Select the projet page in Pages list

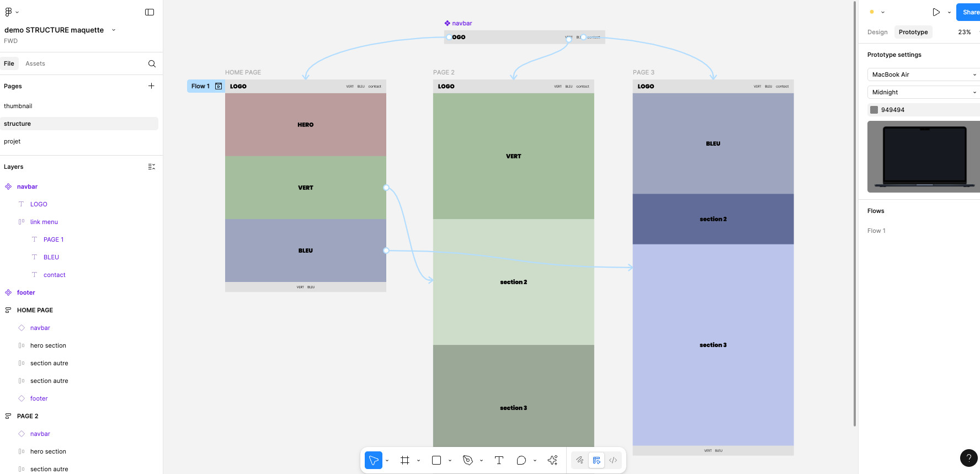pyautogui.click(x=12, y=141)
